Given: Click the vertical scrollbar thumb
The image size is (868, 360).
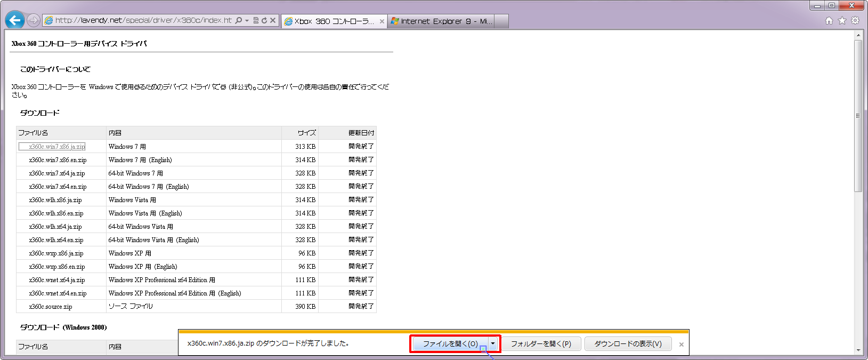Looking at the screenshot, I should (858, 116).
